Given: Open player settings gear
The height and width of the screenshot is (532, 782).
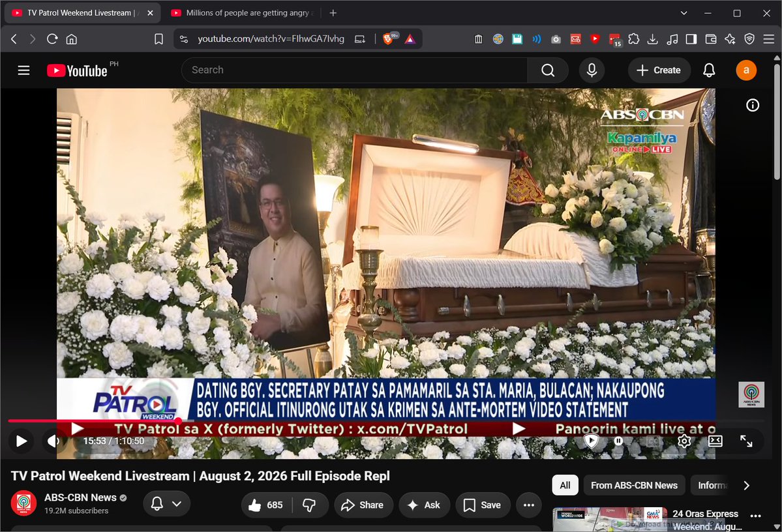Looking at the screenshot, I should coord(684,441).
